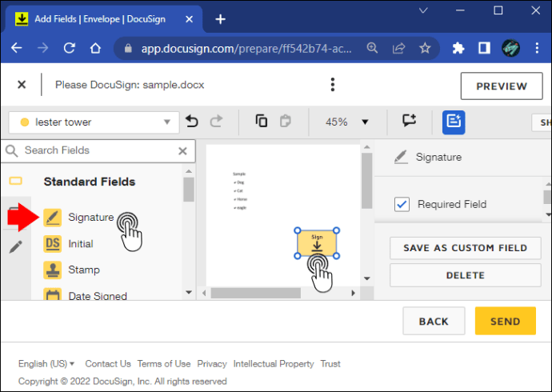Open the lester tower recipient dropdown

tap(94, 122)
